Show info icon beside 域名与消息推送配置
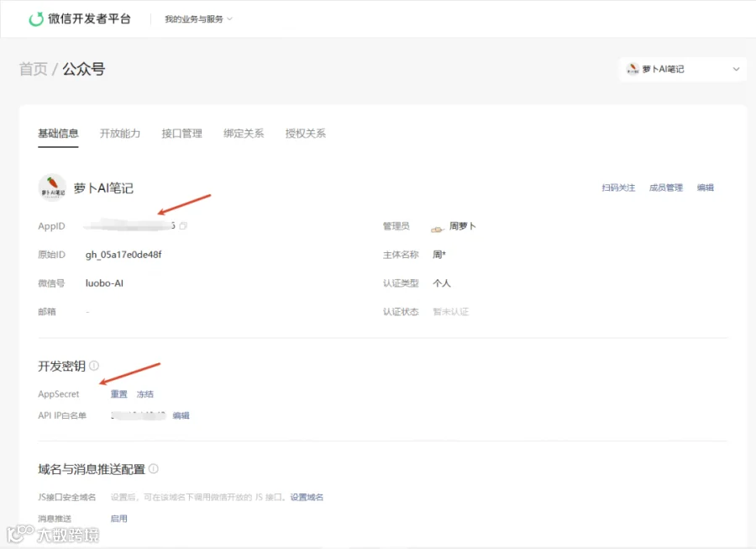Screen dimensions: 756x549 coord(154,468)
